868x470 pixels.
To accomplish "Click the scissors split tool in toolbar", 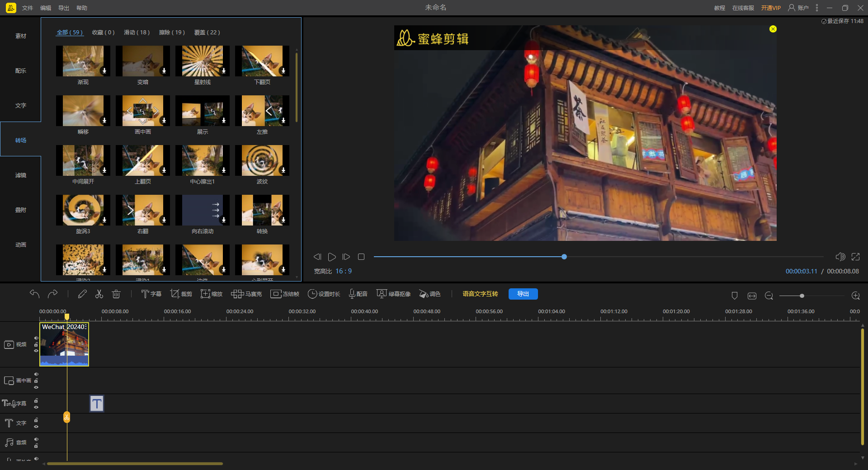I will pyautogui.click(x=99, y=294).
